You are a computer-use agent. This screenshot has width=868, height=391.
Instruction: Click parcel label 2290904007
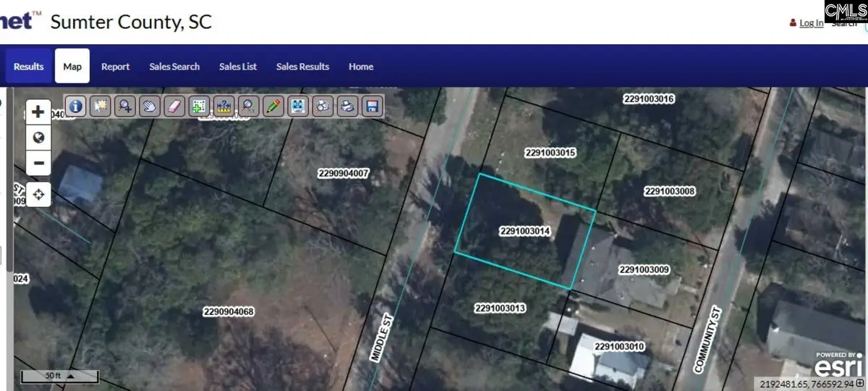[x=344, y=173]
